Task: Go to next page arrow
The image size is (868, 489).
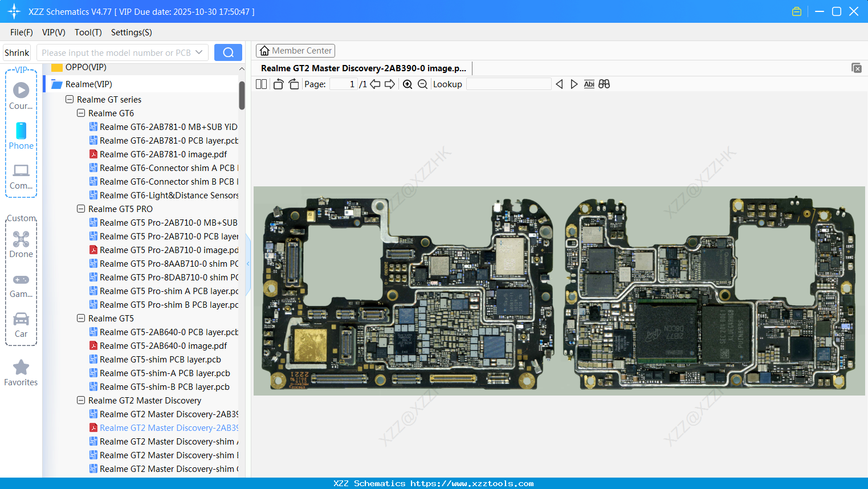Action: [x=390, y=84]
